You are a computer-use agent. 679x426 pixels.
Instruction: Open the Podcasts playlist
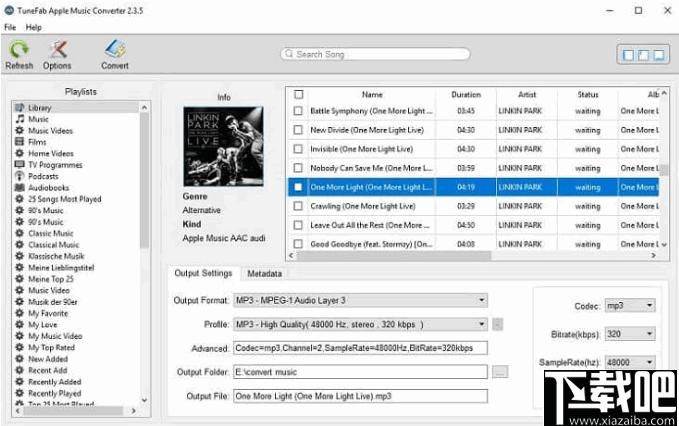click(43, 176)
